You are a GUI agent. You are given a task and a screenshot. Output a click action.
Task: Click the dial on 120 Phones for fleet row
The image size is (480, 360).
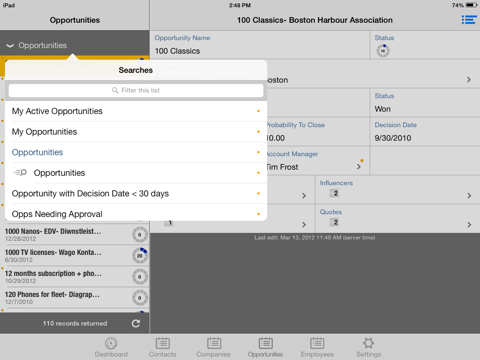pos(140,298)
